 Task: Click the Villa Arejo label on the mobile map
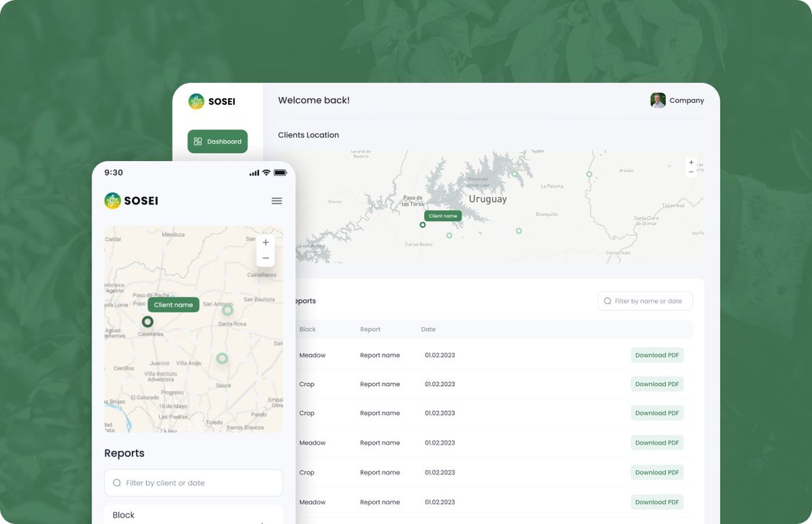pyautogui.click(x=189, y=364)
